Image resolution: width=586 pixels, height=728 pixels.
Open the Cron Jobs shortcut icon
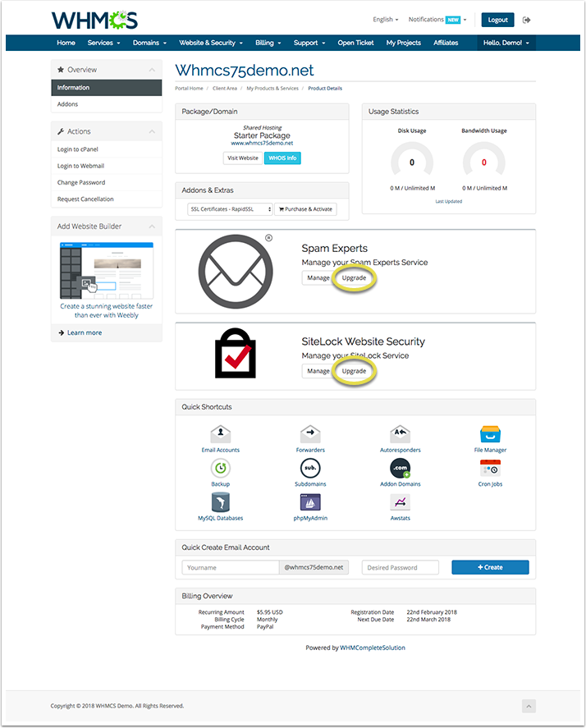(490, 468)
